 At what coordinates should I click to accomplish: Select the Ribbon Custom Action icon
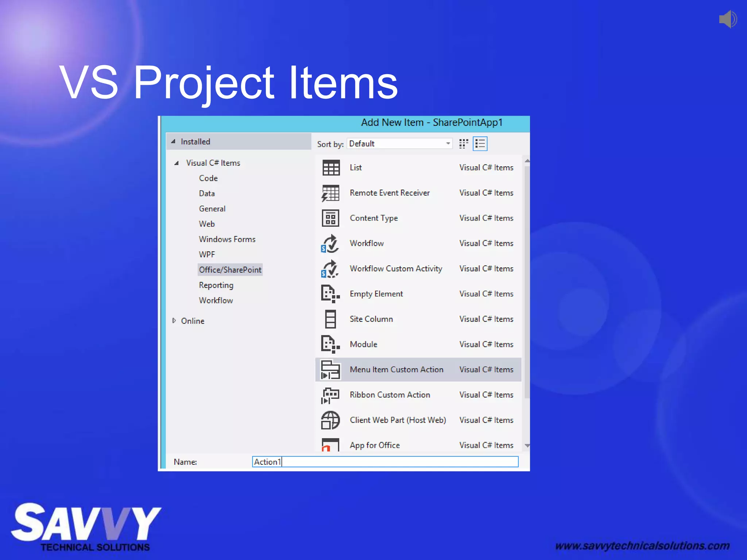pos(330,395)
